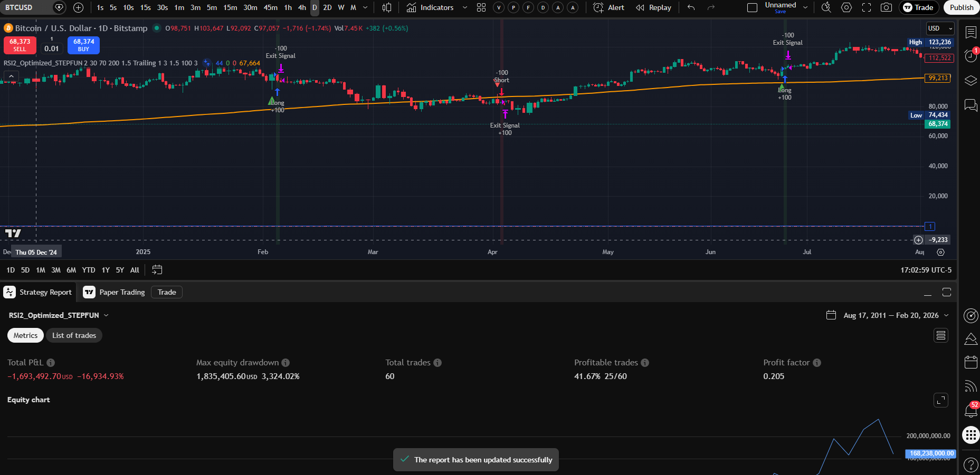Open the multi-chart layout grid selector
Screen dimensions: 980x475
click(481, 7)
